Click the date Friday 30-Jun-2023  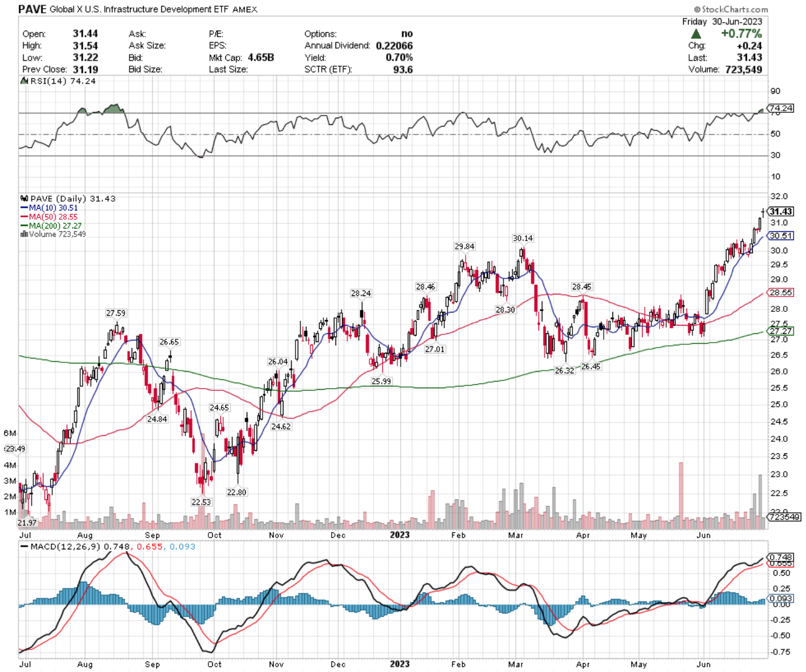point(722,21)
